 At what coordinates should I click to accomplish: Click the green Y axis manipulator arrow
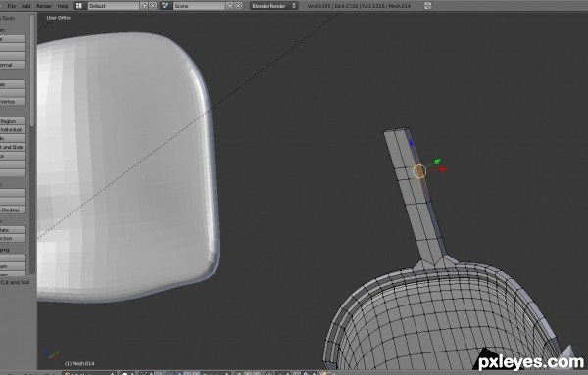(x=437, y=162)
